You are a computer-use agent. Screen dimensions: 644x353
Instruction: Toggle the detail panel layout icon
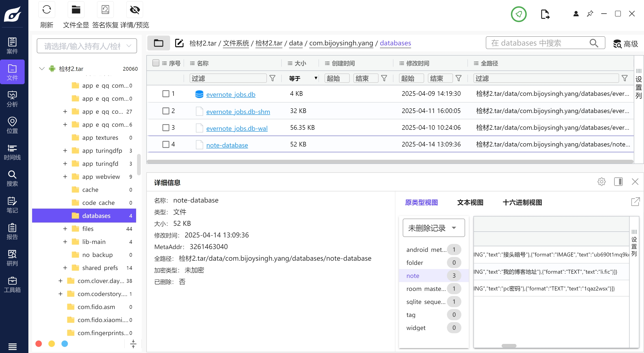click(x=618, y=182)
